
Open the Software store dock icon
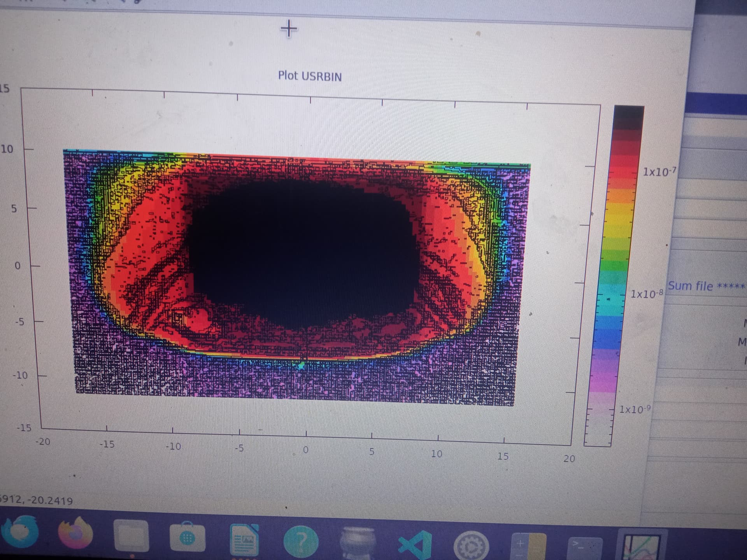188,539
